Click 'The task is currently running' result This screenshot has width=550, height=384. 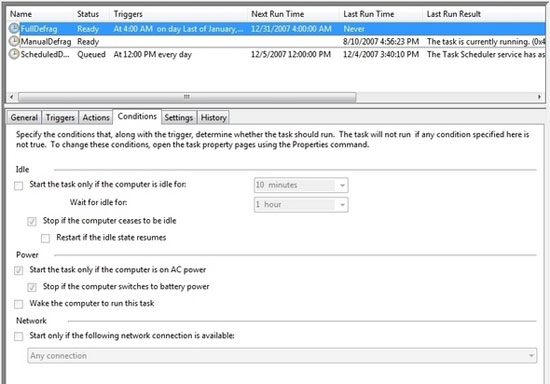pyautogui.click(x=486, y=42)
